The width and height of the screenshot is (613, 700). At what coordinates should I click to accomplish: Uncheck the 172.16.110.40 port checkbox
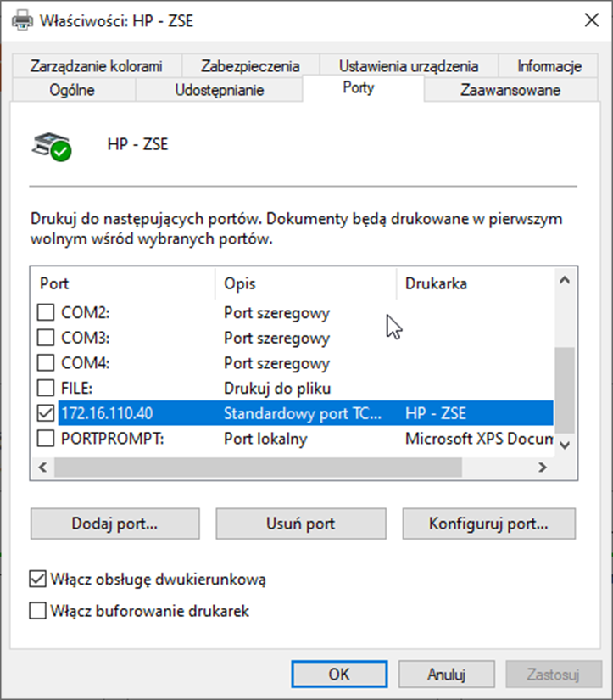(45, 414)
